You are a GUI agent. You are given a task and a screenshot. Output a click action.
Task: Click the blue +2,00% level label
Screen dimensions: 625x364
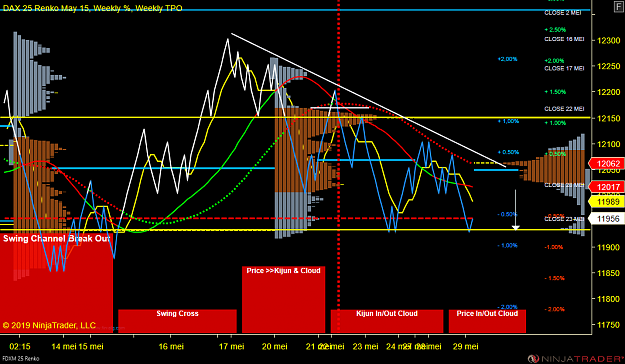[507, 59]
